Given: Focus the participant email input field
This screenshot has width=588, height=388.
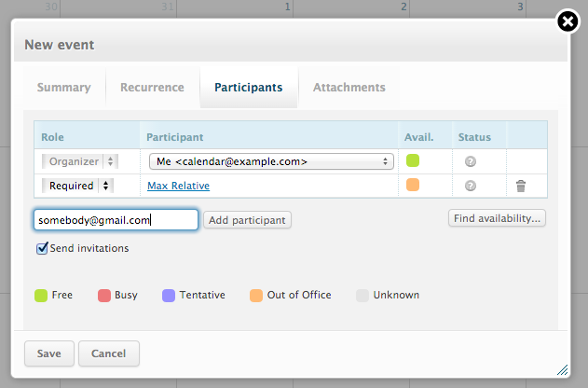Looking at the screenshot, I should pos(116,220).
